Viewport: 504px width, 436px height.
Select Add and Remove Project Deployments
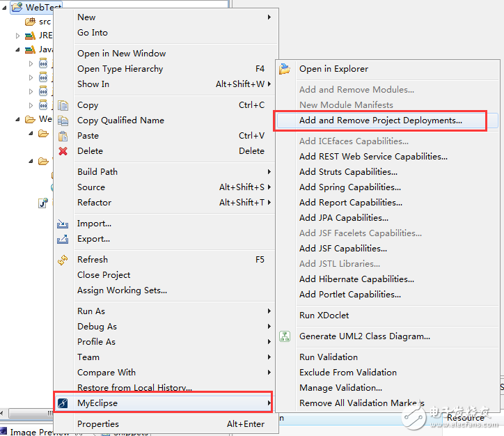[x=380, y=120]
